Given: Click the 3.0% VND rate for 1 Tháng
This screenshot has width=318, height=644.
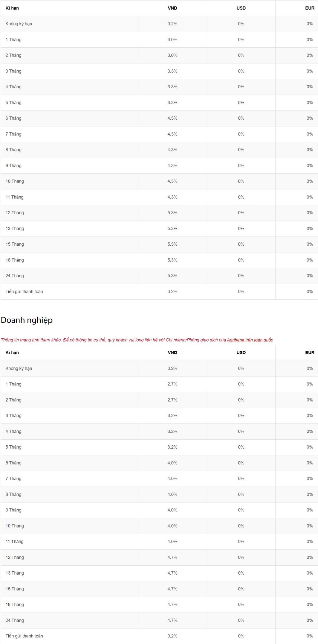Looking at the screenshot, I should pyautogui.click(x=172, y=40).
